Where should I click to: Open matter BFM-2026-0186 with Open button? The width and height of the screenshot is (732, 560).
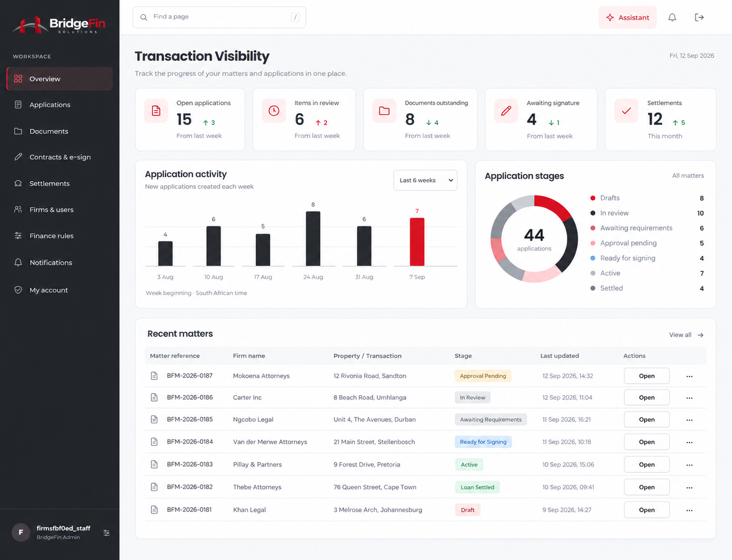[x=647, y=398]
